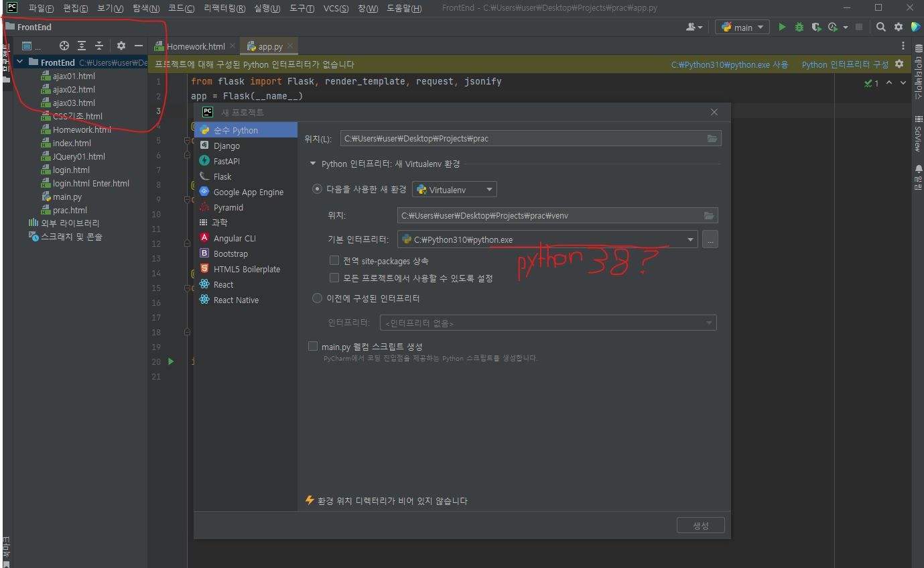This screenshot has height=568, width=924.
Task: Open the editor tabs three-dot menu
Action: (x=903, y=46)
